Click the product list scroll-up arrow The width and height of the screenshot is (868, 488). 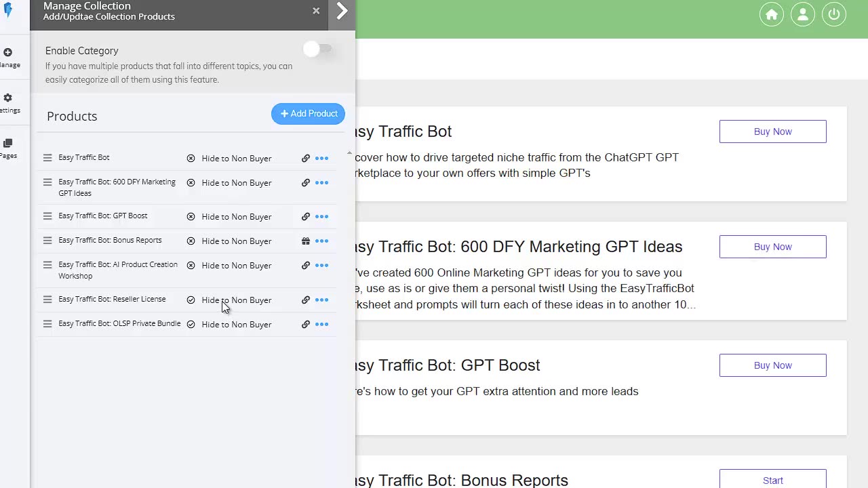pos(349,153)
